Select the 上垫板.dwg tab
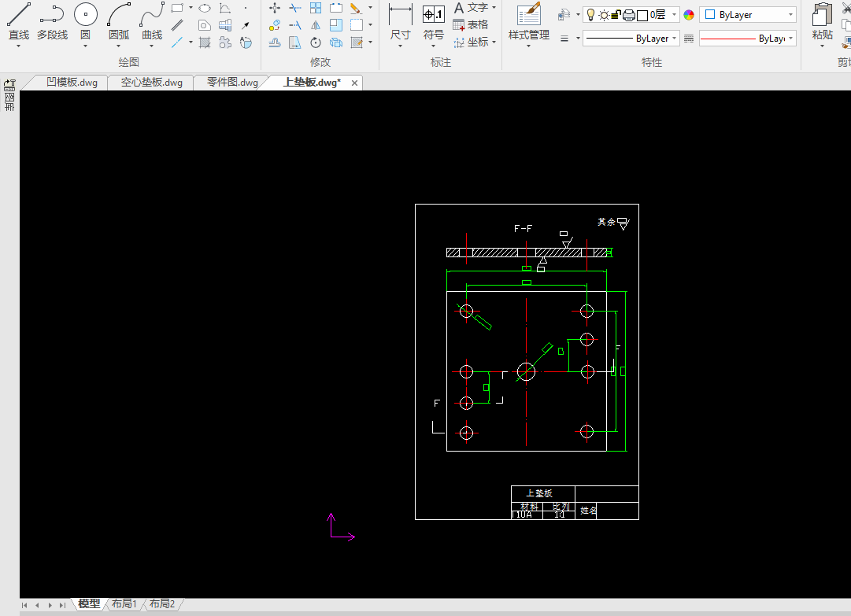Screen dimensions: 851x616 coord(312,83)
